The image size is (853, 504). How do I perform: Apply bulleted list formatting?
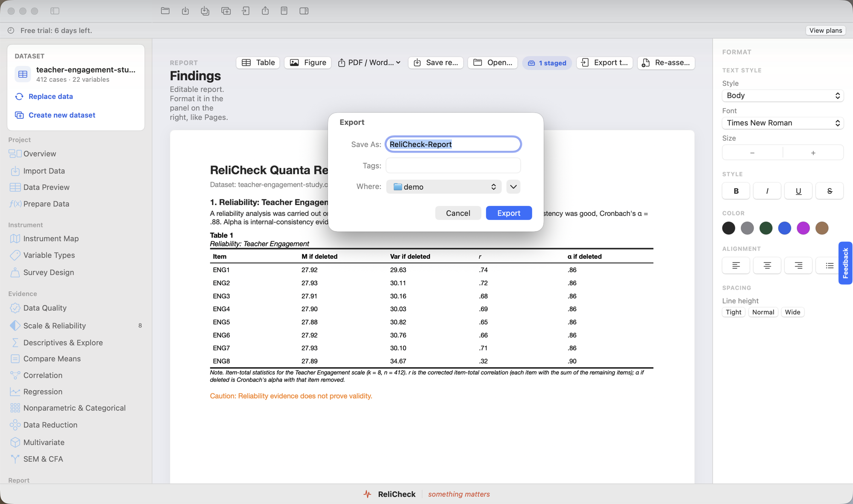829,266
